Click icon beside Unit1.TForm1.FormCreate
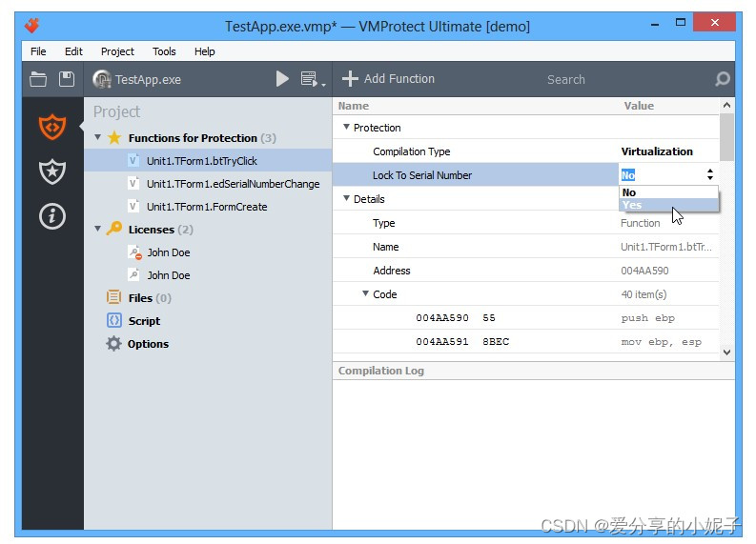 (133, 206)
